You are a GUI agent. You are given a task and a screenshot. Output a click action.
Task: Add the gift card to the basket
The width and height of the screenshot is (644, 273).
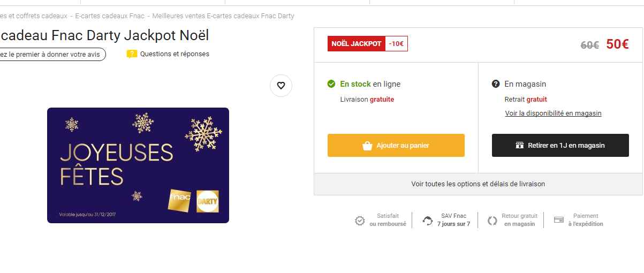[x=396, y=146]
